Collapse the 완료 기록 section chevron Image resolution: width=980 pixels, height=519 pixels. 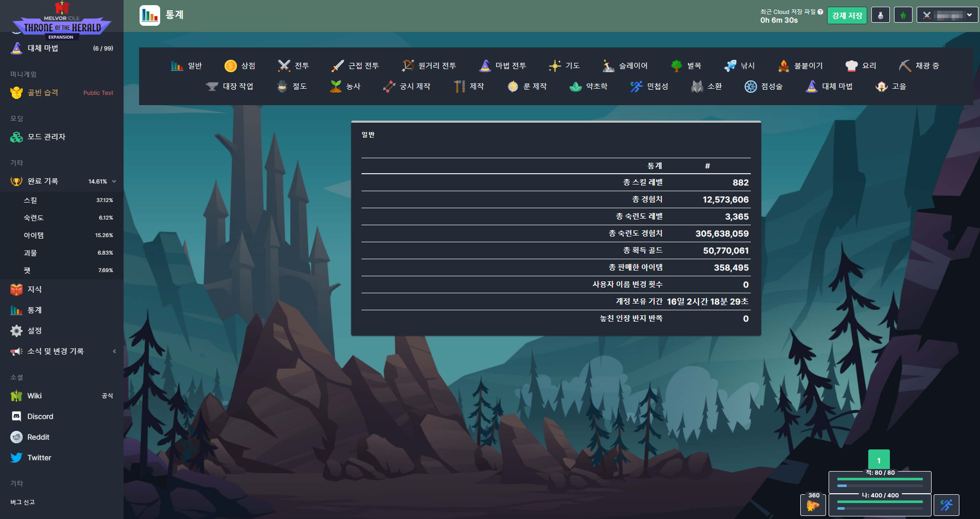click(114, 181)
